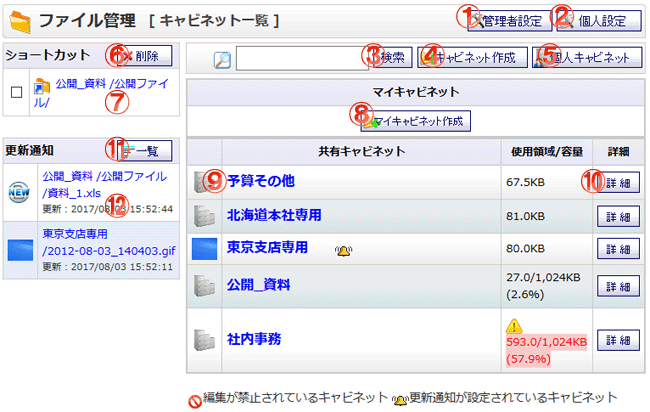The image size is (650, 412).
Task: Click the 更新通知 一覧 button
Action: point(144,150)
